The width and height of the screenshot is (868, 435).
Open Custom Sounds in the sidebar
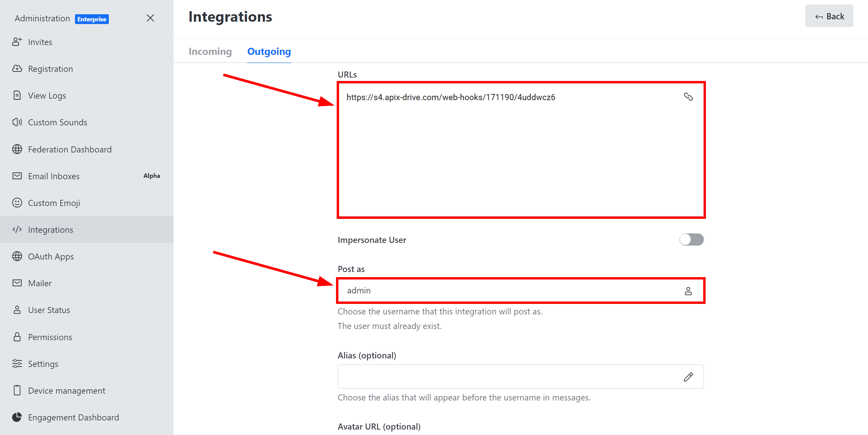pyautogui.click(x=87, y=122)
